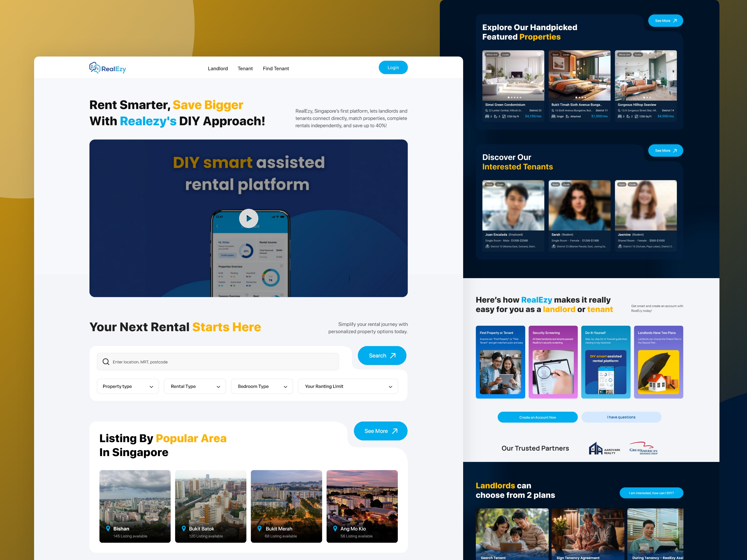The image size is (747, 560).
Task: Play the DIY smart rental platform video
Action: [249, 219]
